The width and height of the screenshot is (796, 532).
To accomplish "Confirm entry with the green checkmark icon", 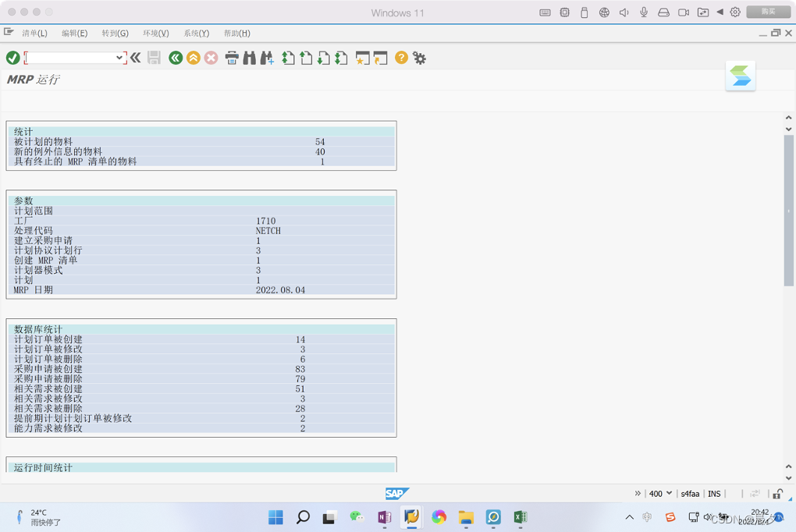I will click(12, 58).
